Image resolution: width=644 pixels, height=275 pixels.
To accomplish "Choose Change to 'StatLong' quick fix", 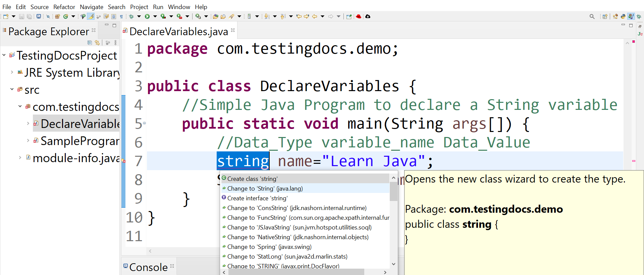I will [x=305, y=256].
